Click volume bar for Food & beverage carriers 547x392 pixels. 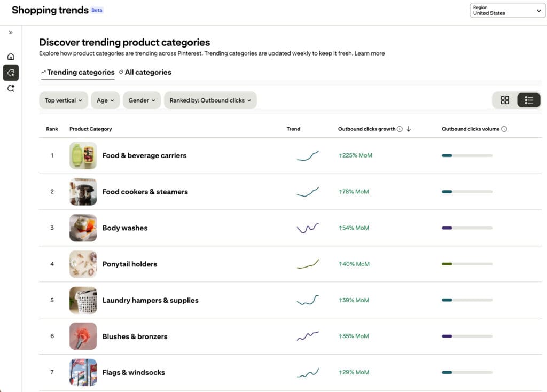pyautogui.click(x=467, y=155)
